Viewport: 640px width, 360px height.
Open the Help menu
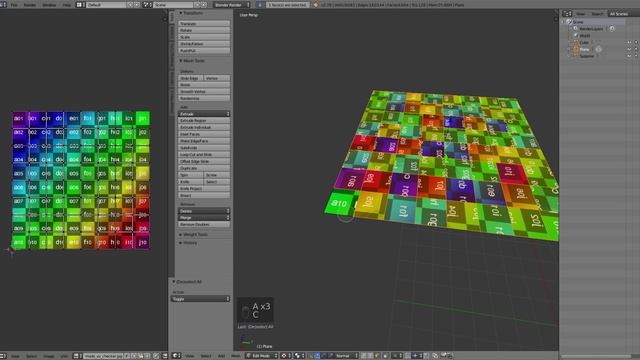point(67,5)
